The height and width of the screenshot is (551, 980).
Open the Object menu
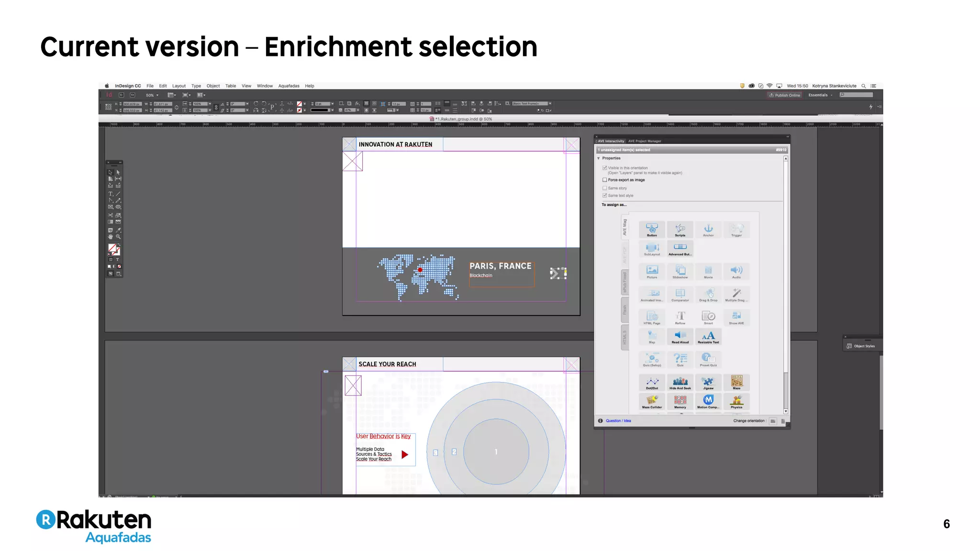pos(213,86)
